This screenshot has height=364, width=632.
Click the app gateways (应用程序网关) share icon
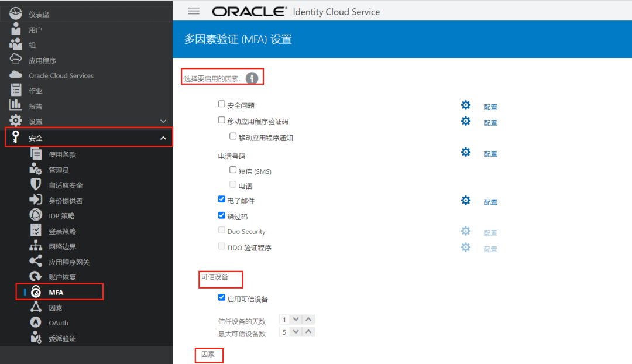(36, 261)
